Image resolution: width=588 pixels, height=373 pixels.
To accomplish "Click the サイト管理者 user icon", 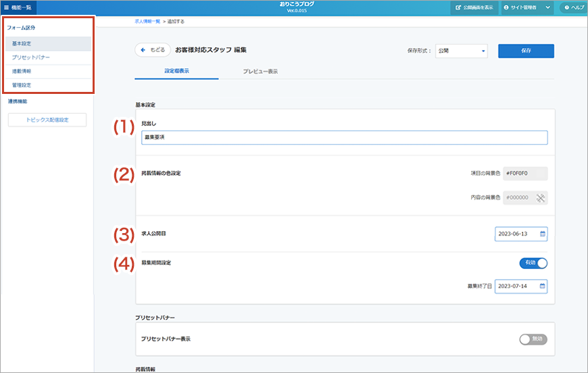I will (506, 7).
